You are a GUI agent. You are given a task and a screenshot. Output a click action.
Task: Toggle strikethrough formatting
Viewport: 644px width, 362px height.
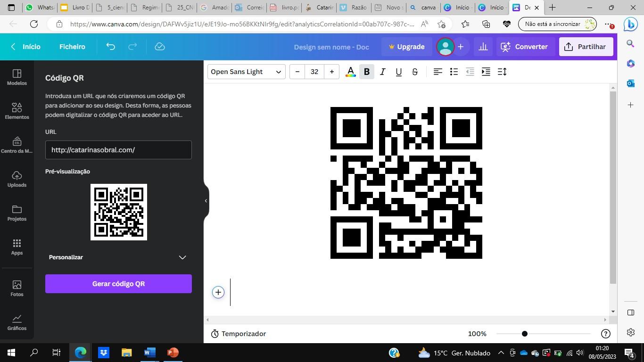point(415,72)
